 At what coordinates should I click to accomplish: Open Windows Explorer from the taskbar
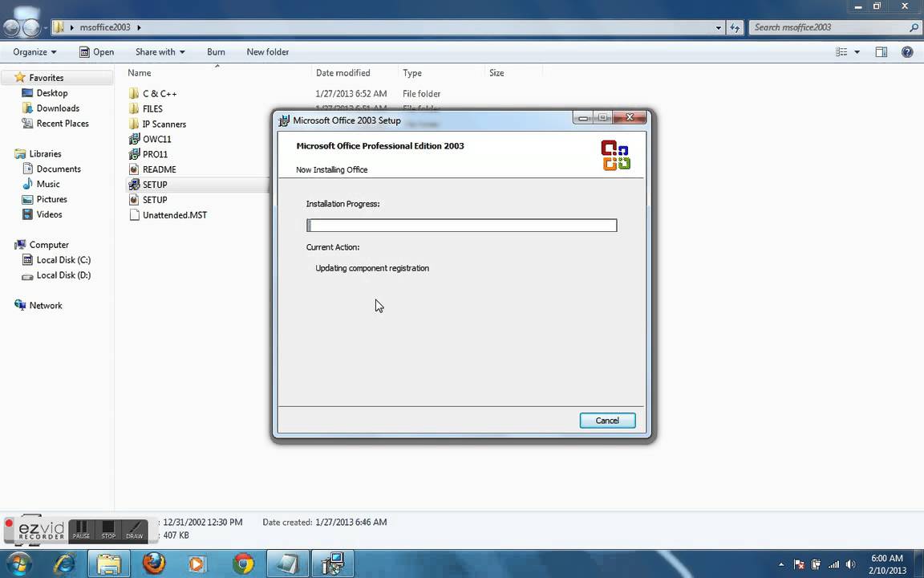109,564
